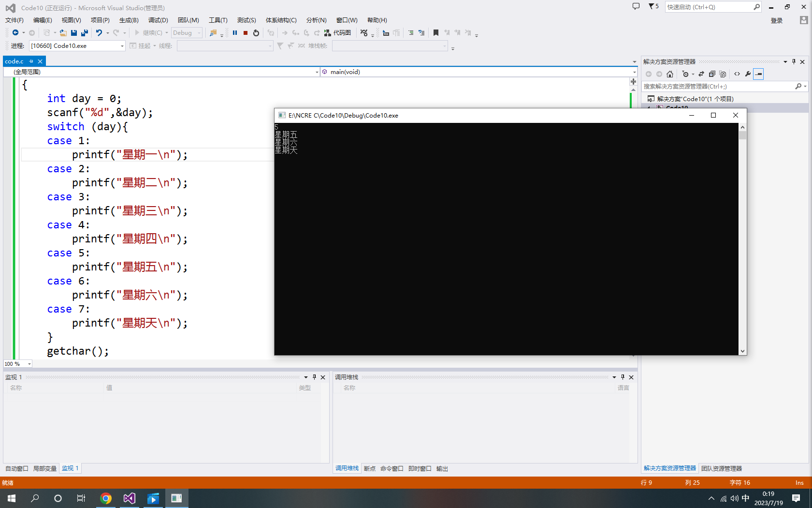Stop debugging with the red square icon
Image resolution: width=812 pixels, height=508 pixels.
tap(246, 32)
